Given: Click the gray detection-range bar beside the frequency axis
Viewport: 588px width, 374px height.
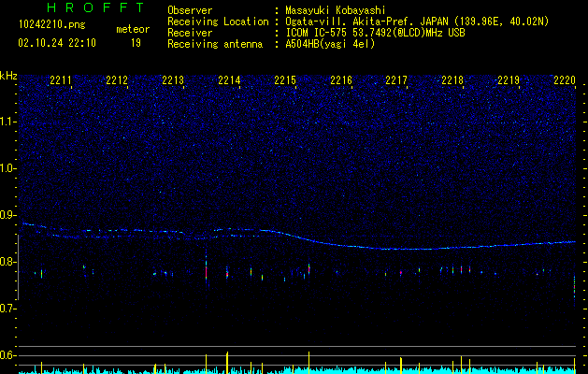Looking at the screenshot, I should click(x=18, y=267).
